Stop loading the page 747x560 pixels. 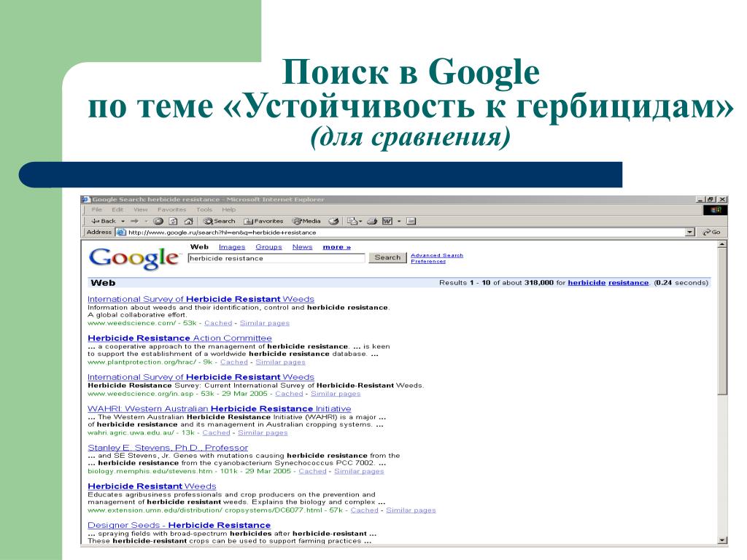tap(158, 221)
